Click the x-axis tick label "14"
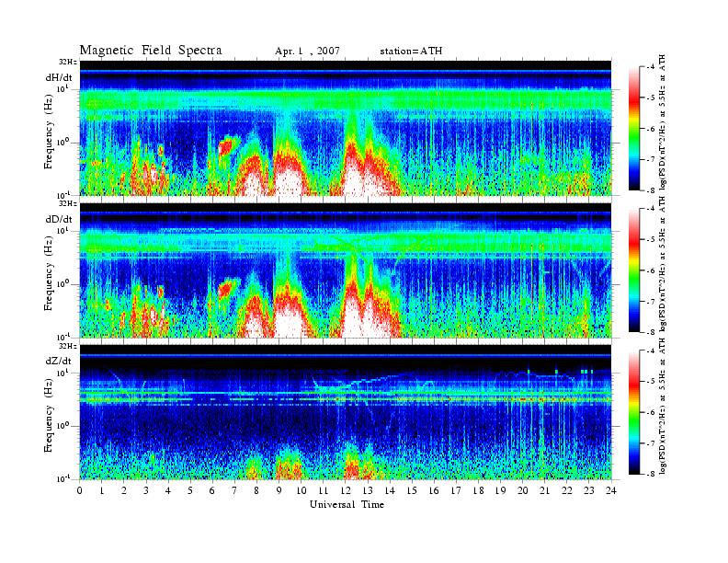The width and height of the screenshot is (728, 563). coord(390,490)
